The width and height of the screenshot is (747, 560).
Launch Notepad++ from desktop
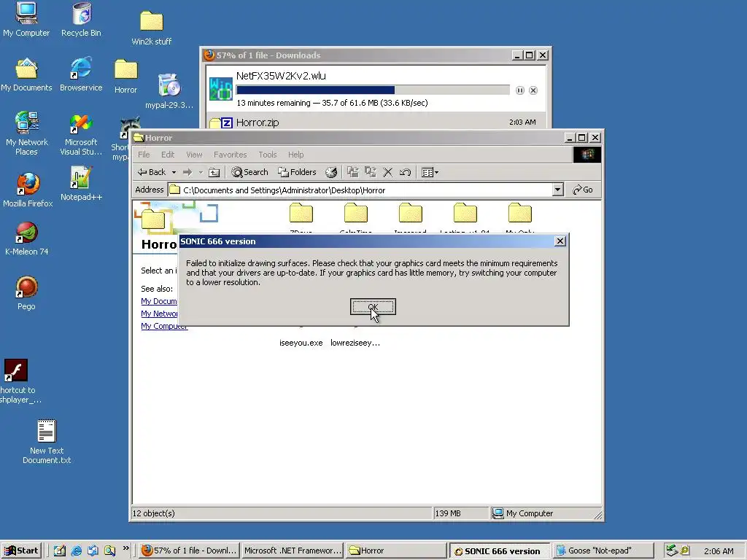click(x=81, y=183)
